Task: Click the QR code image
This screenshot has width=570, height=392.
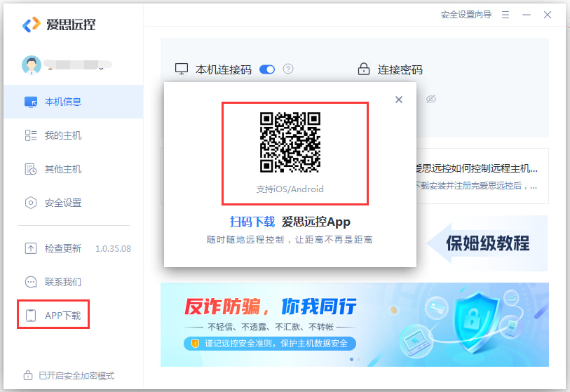Action: pos(290,142)
